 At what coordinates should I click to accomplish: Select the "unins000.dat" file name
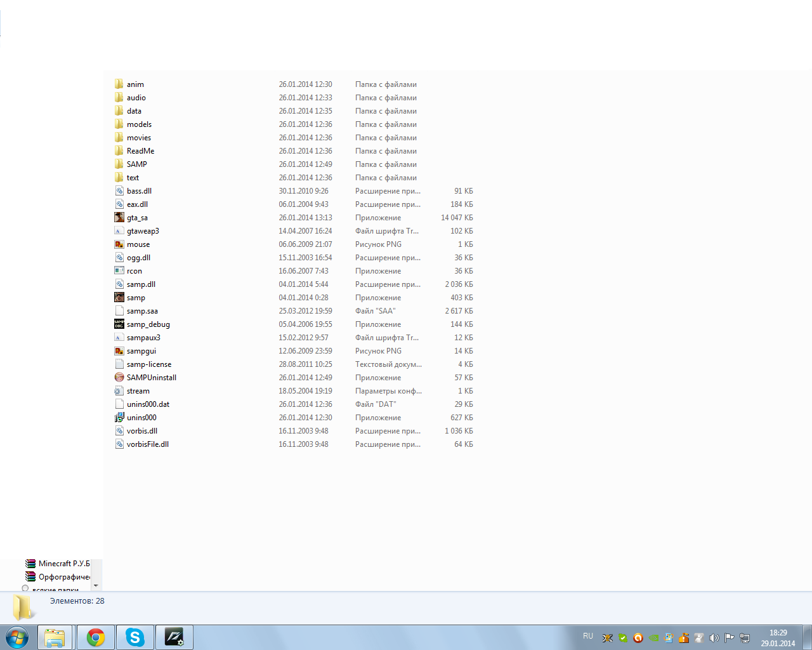[x=148, y=404]
